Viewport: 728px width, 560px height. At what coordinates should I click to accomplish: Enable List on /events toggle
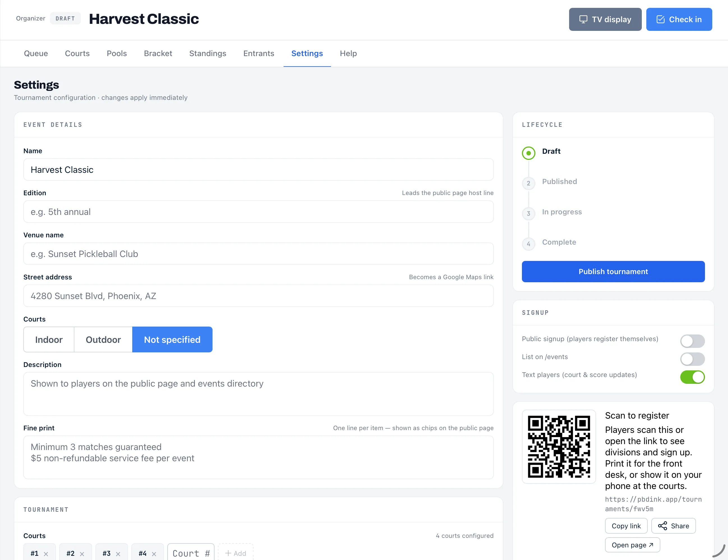pos(692,359)
